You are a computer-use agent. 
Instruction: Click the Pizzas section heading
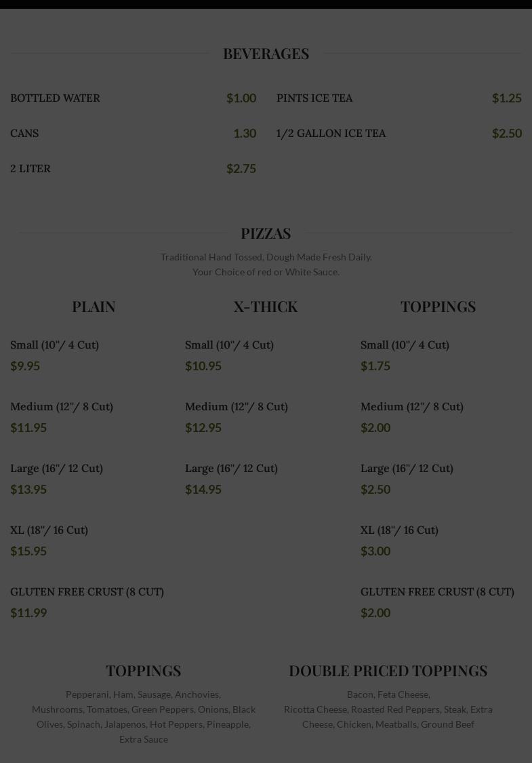(x=266, y=233)
